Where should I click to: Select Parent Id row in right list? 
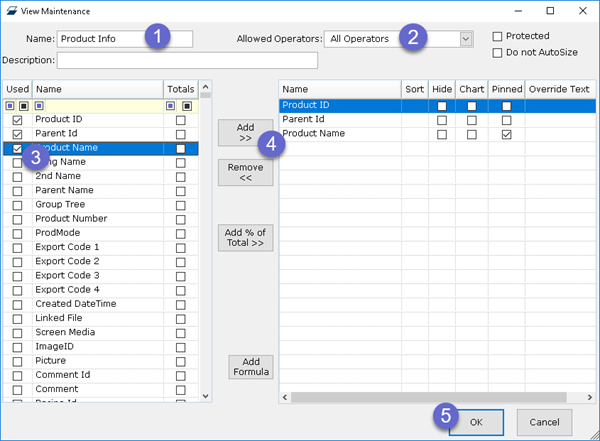[x=340, y=119]
